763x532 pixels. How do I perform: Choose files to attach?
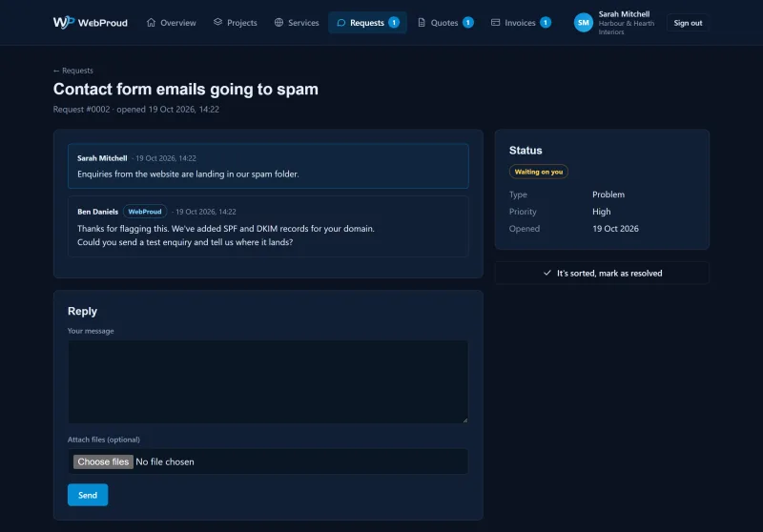[x=103, y=461]
